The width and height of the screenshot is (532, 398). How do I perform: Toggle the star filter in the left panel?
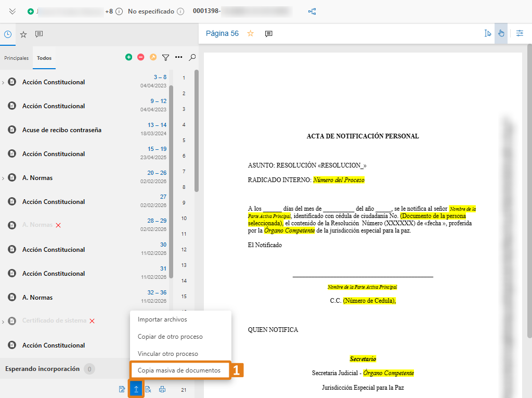point(23,34)
